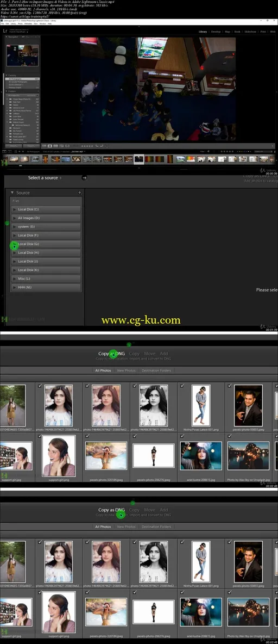The width and height of the screenshot is (278, 644).
Task: Click the arrow icon beside Select a source
Action: click(84, 178)
